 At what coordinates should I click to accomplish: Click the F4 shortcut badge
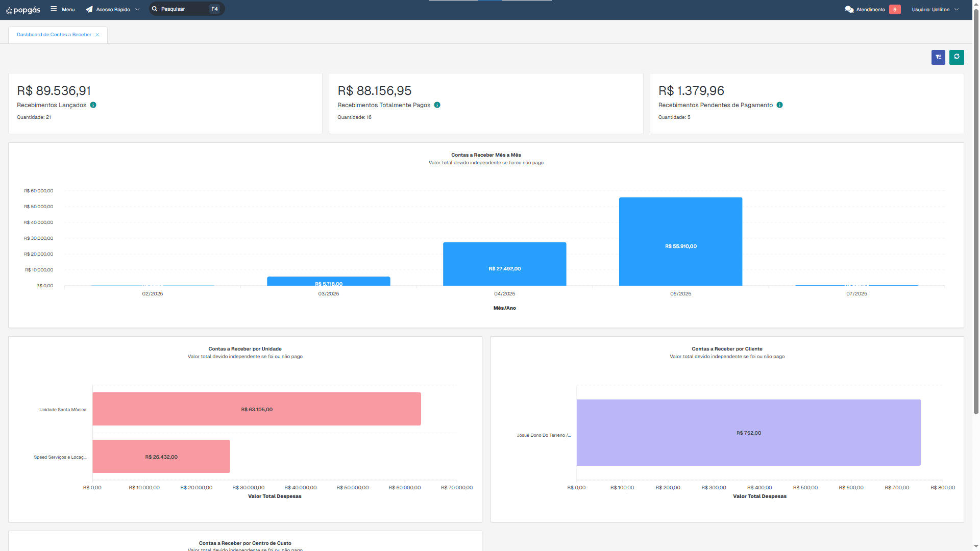click(214, 9)
